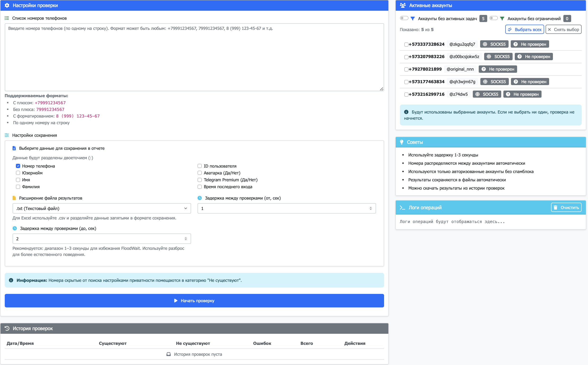Click the history icon beside История проверок
Image resolution: width=588 pixels, height=365 pixels.
pyautogui.click(x=7, y=328)
